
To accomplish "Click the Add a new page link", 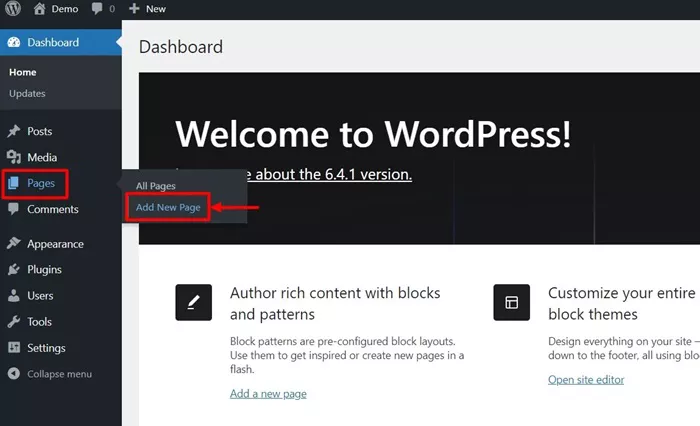I will (x=268, y=394).
